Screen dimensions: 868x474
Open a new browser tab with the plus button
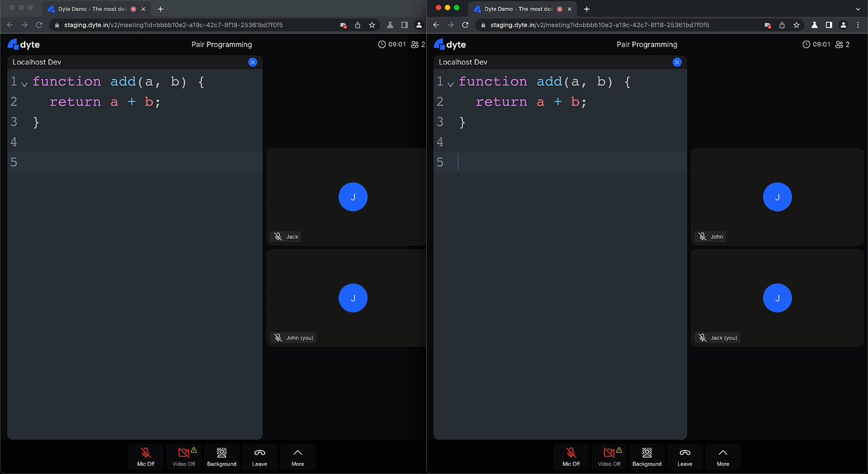click(160, 8)
